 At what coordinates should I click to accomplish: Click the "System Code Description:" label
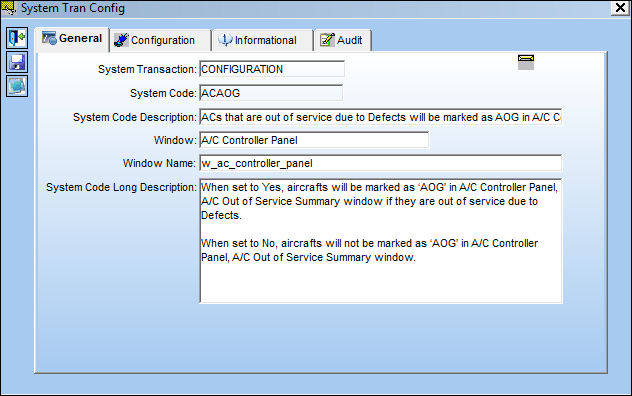click(x=135, y=117)
